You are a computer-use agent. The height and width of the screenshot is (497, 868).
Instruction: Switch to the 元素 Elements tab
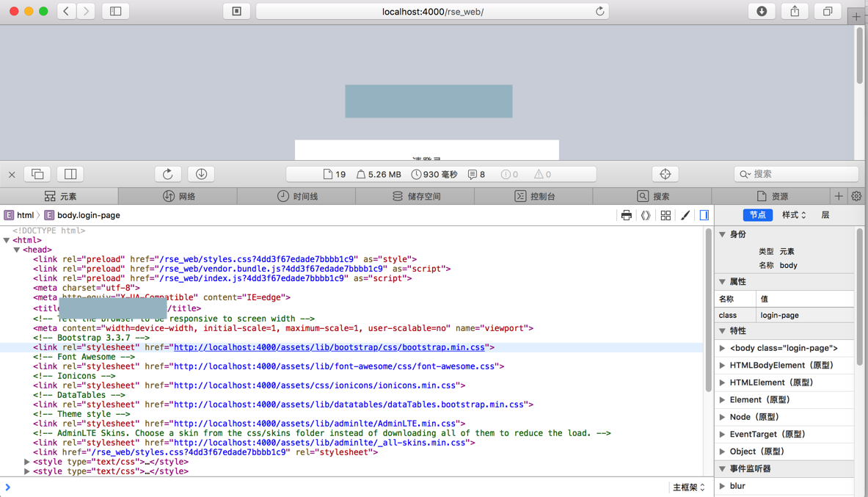tap(59, 196)
